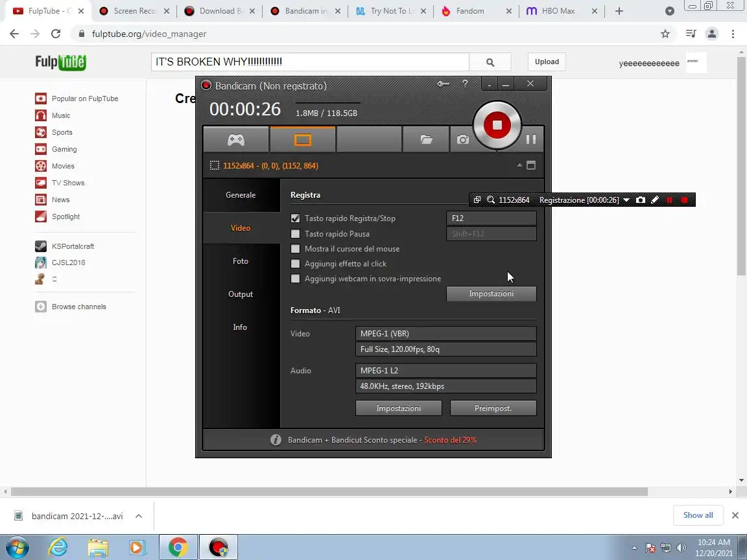Screen dimensions: 747x560
Task: Click the FulpTube logo
Action: coord(60,62)
